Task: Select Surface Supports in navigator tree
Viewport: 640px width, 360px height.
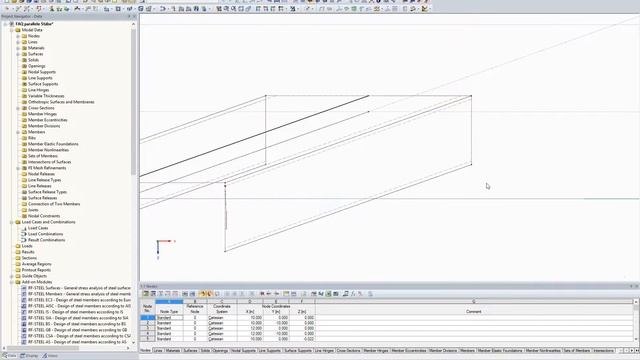Action: pos(43,84)
